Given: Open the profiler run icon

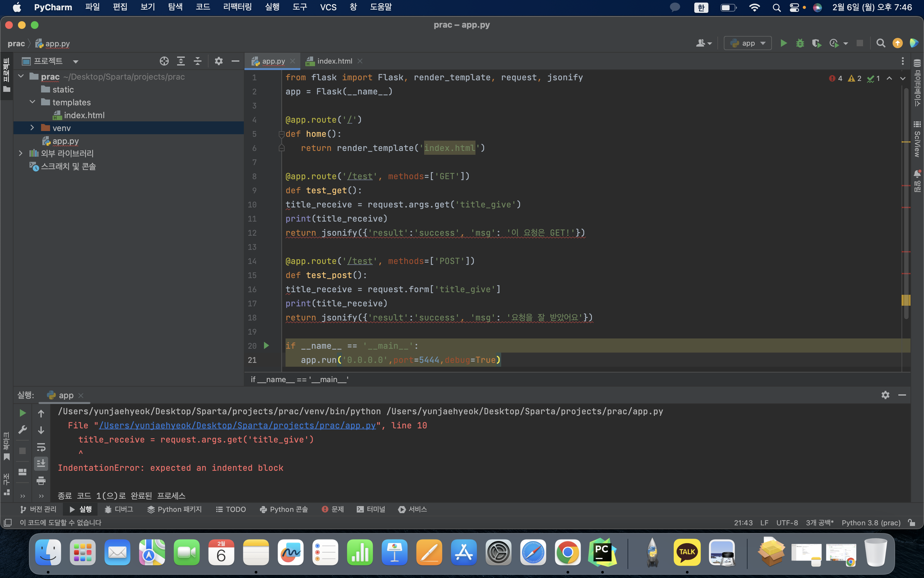Looking at the screenshot, I should (834, 43).
